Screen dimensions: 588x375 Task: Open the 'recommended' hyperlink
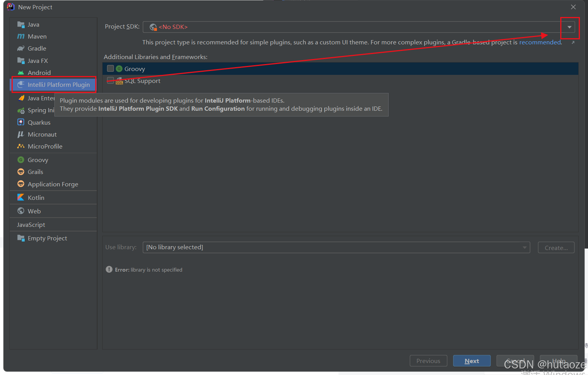[540, 42]
